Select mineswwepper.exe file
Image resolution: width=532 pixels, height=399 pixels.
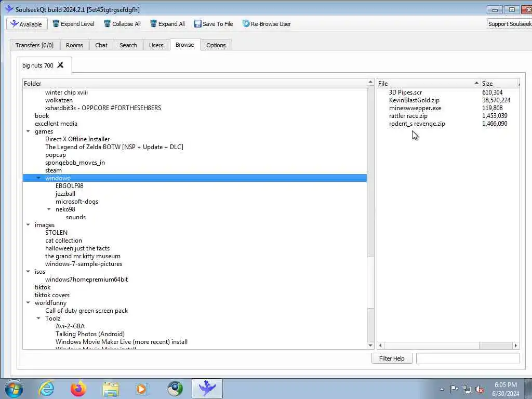click(415, 108)
